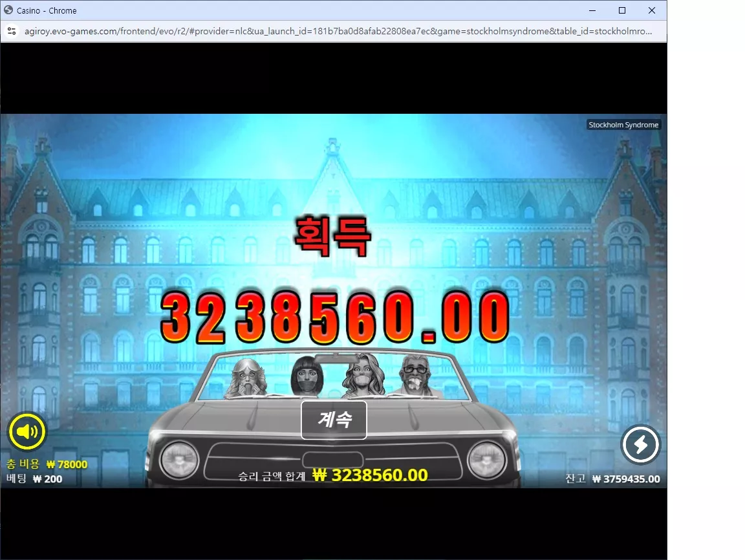Click the Stockholm Syndrome game title label

tap(623, 125)
